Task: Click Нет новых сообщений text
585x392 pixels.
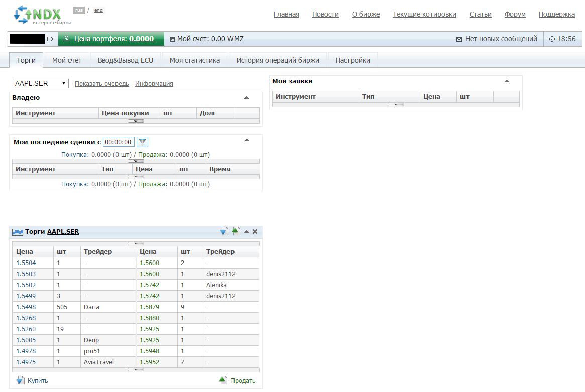Action: 501,39
